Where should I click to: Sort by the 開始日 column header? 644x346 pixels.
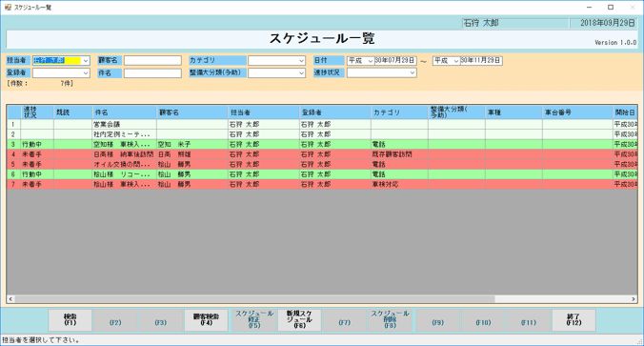[625, 112]
